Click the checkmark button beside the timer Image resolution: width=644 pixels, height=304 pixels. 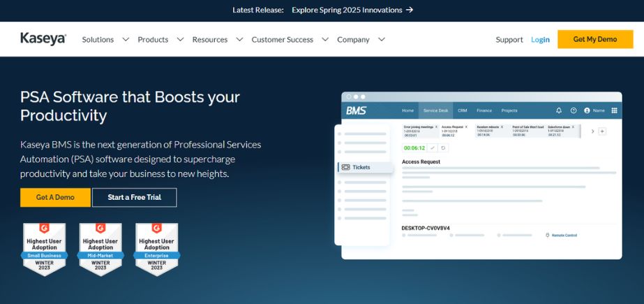point(433,147)
